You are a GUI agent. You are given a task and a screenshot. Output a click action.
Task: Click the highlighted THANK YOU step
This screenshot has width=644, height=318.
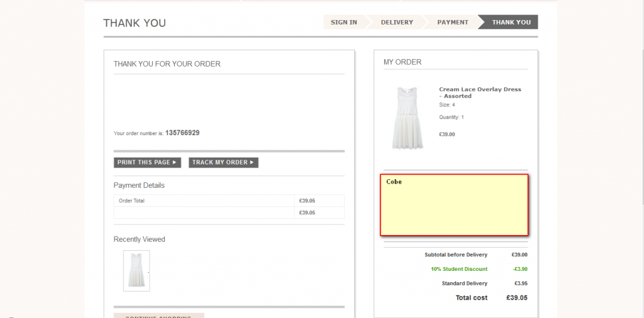[511, 23]
